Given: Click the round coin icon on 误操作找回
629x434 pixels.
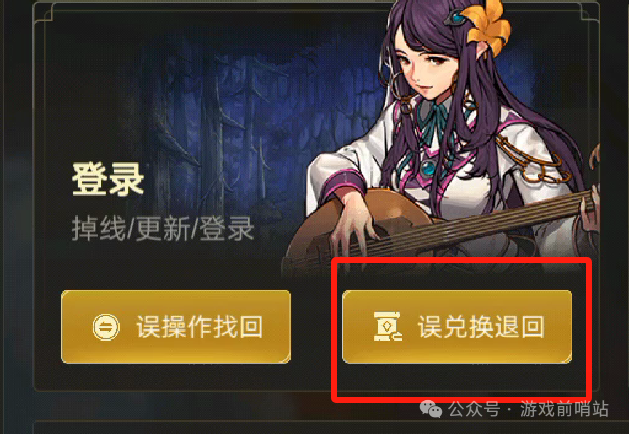Looking at the screenshot, I should (106, 327).
